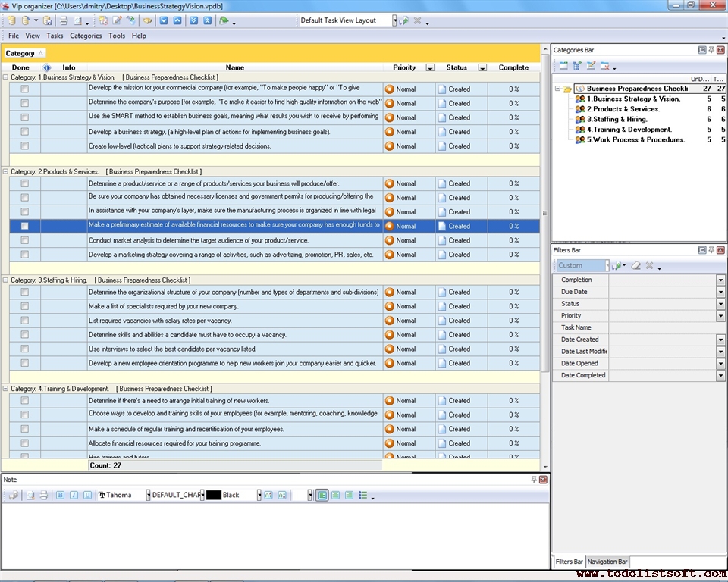Check Done box for 'Develop the mission' task
The height and width of the screenshot is (582, 728).
tap(25, 89)
